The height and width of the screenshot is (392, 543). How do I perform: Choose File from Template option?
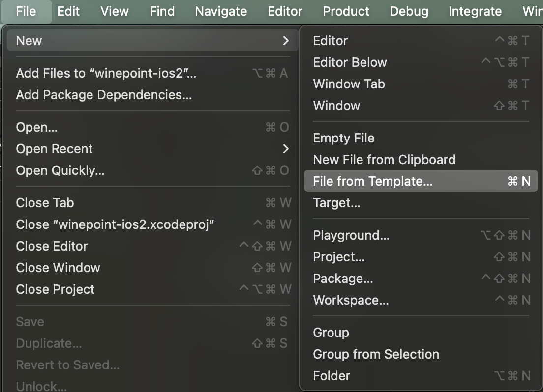[372, 181]
